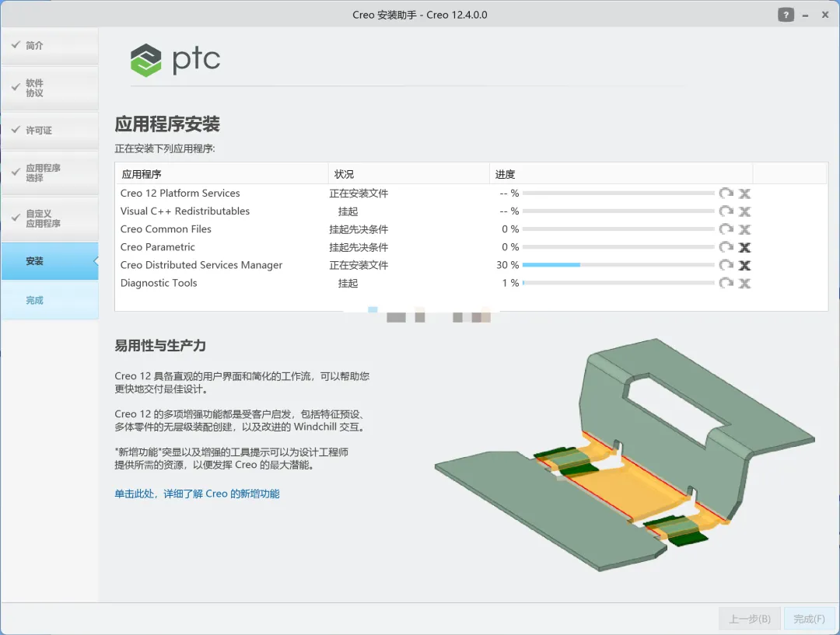Image resolution: width=840 pixels, height=635 pixels.
Task: Cancel Visual C++ Redistributables installation
Action: point(744,211)
